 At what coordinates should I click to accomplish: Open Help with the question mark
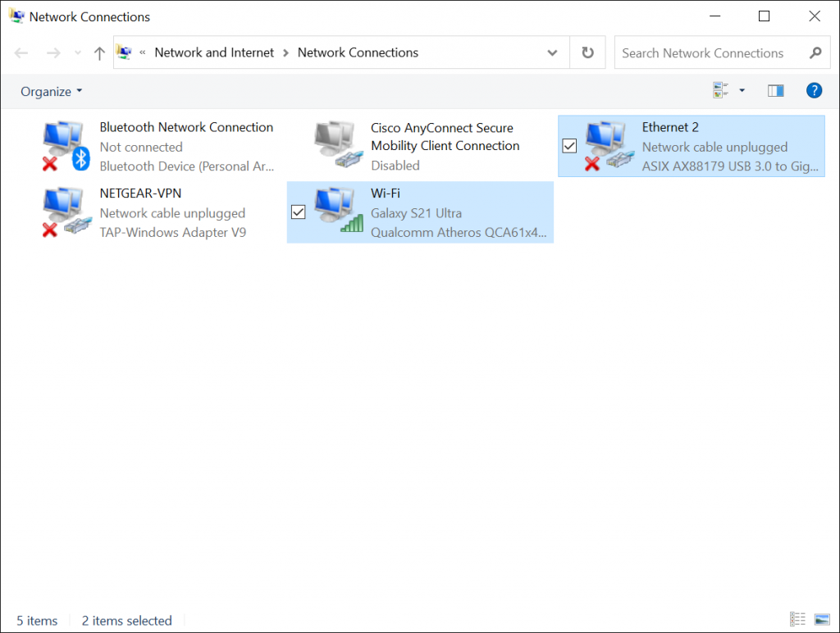(814, 90)
